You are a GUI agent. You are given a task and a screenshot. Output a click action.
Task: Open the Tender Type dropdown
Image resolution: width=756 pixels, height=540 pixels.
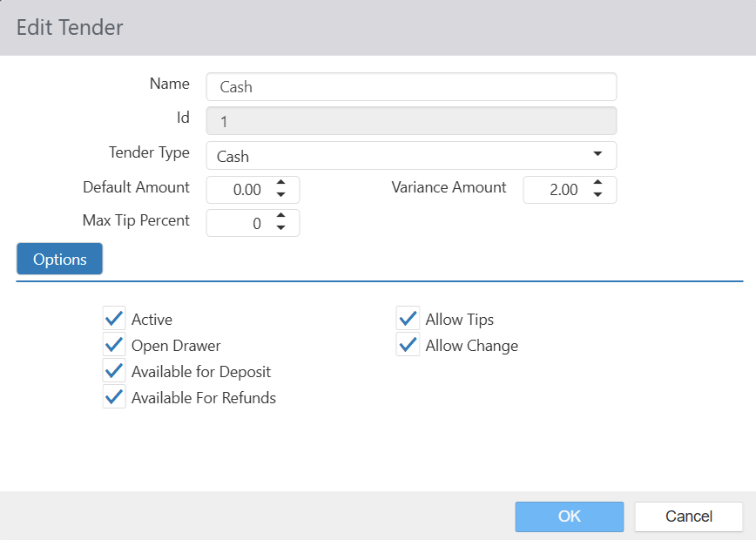(x=411, y=156)
